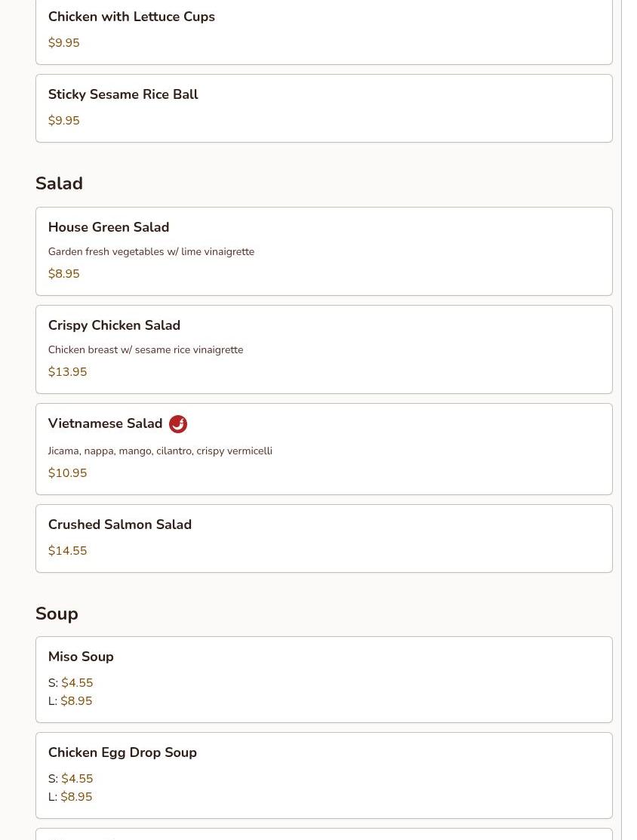Choose the large Chicken Egg Drop Soup size
The width and height of the screenshot is (637, 840).
[70, 797]
